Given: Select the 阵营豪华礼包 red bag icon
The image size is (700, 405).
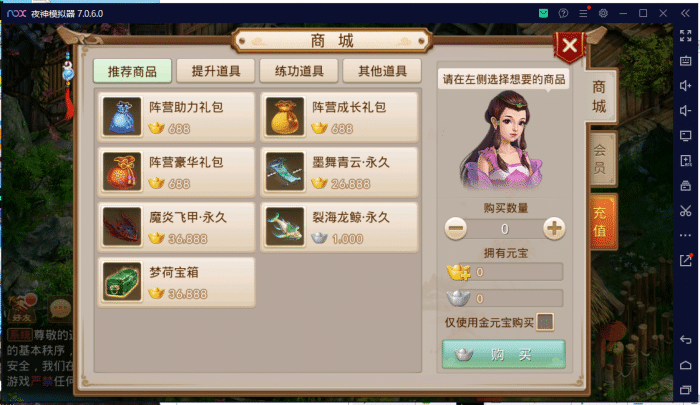Looking at the screenshot, I should point(122,172).
